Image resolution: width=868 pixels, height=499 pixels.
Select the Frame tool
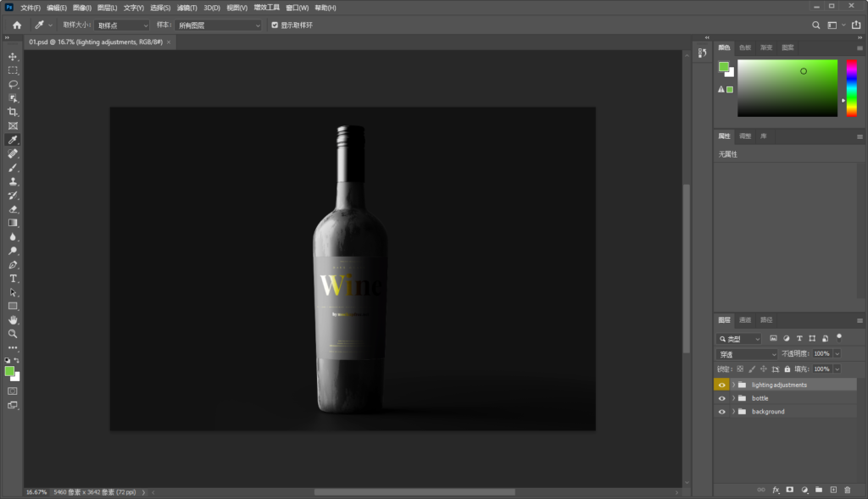click(x=13, y=126)
